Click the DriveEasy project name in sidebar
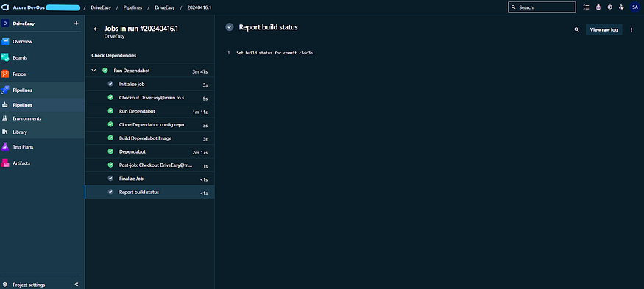Screen dimensions: 644x289 pos(24,24)
